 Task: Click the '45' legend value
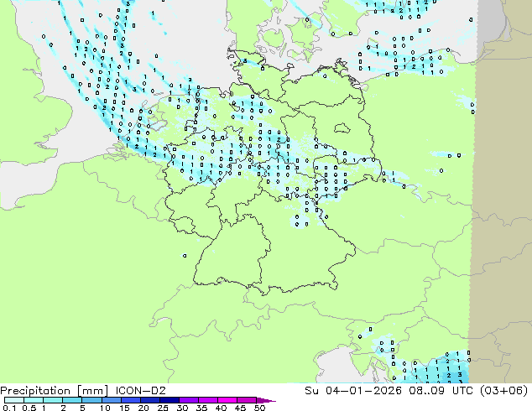tap(240, 408)
